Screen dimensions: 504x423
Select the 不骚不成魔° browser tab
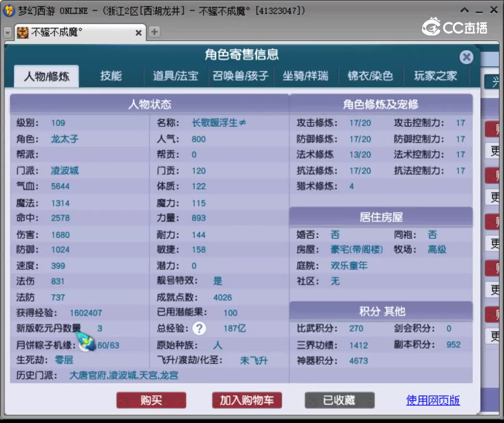click(80, 32)
